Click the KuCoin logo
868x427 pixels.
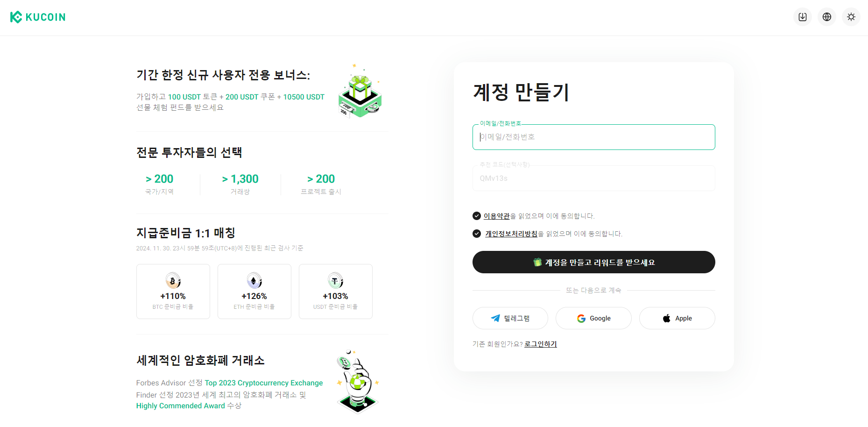tap(38, 17)
